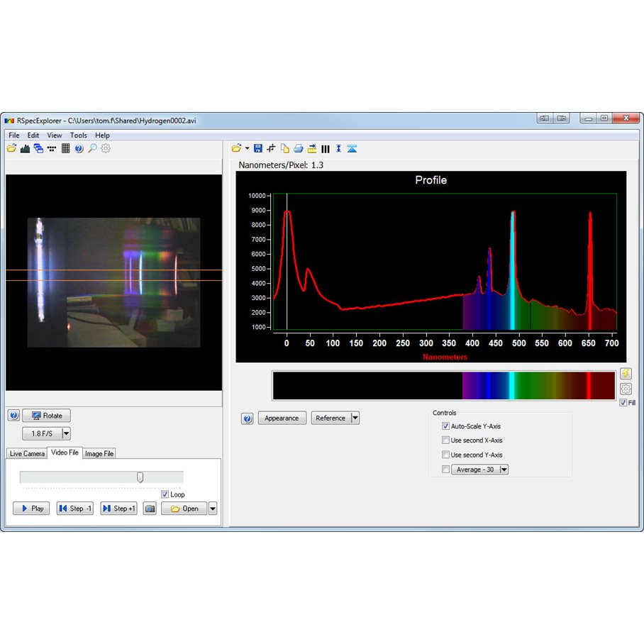This screenshot has height=644, width=644.
Task: Open the Average - 30 dropdown arrow
Action: pyautogui.click(x=504, y=470)
